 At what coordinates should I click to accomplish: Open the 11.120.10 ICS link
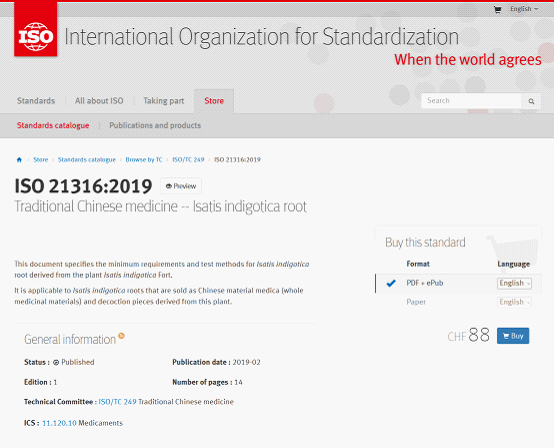[59, 423]
